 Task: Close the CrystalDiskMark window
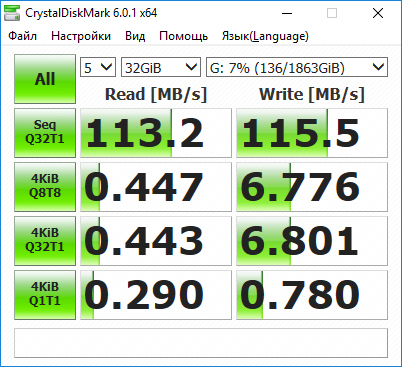378,13
